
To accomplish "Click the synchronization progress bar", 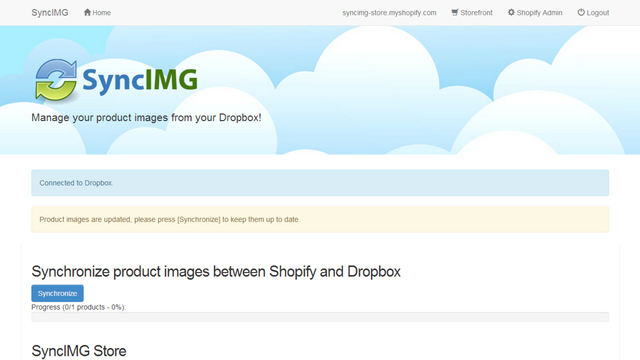I will tap(320, 317).
